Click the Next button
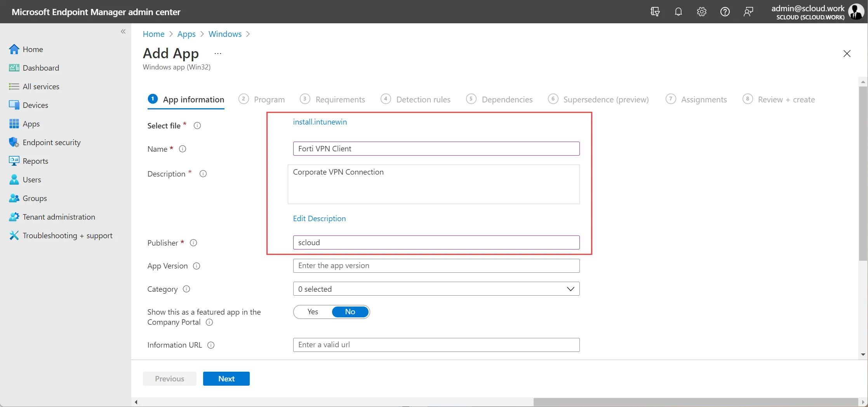The image size is (868, 407). tap(226, 379)
